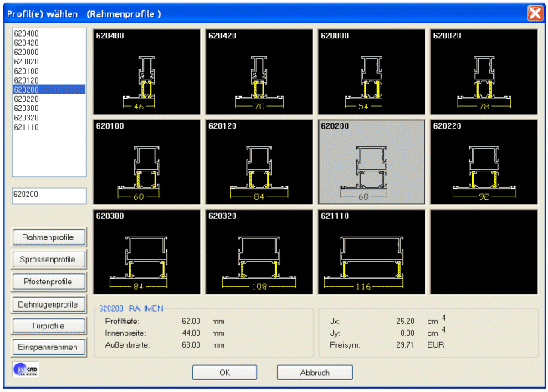Confirm selection with OK button
The height and width of the screenshot is (392, 548).
224,373
